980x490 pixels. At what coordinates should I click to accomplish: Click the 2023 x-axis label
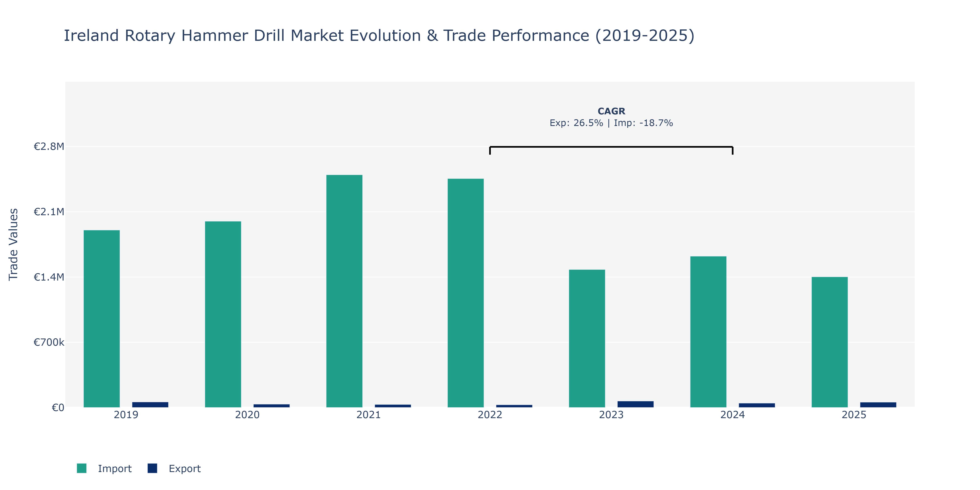(611, 415)
